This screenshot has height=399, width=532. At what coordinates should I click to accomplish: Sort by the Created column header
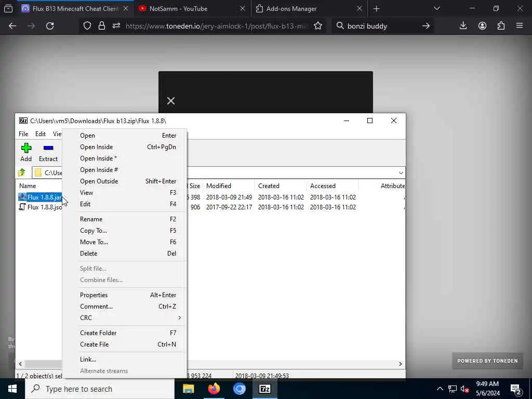(x=281, y=186)
